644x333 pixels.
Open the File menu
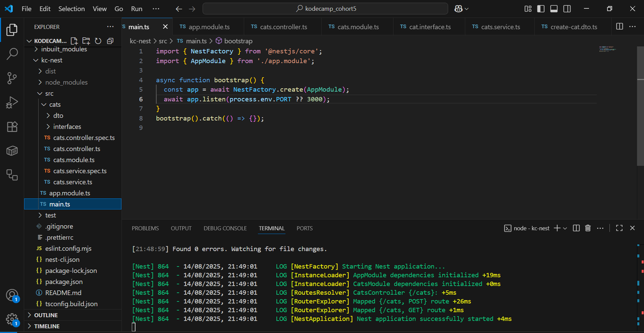tap(26, 9)
